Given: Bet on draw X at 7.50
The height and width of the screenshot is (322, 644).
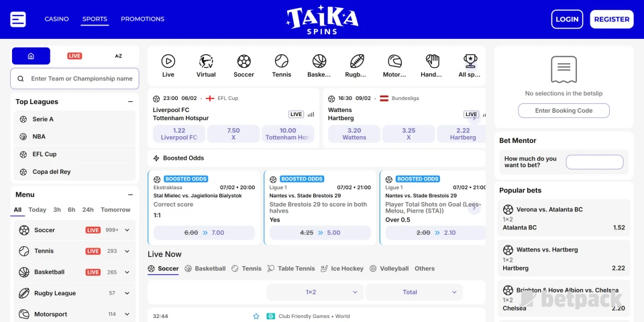Looking at the screenshot, I should pyautogui.click(x=233, y=134).
